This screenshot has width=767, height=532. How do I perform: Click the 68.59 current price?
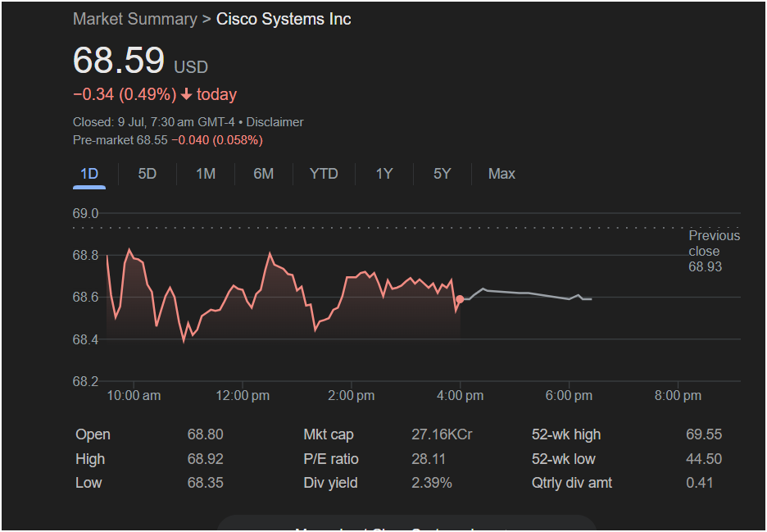118,60
